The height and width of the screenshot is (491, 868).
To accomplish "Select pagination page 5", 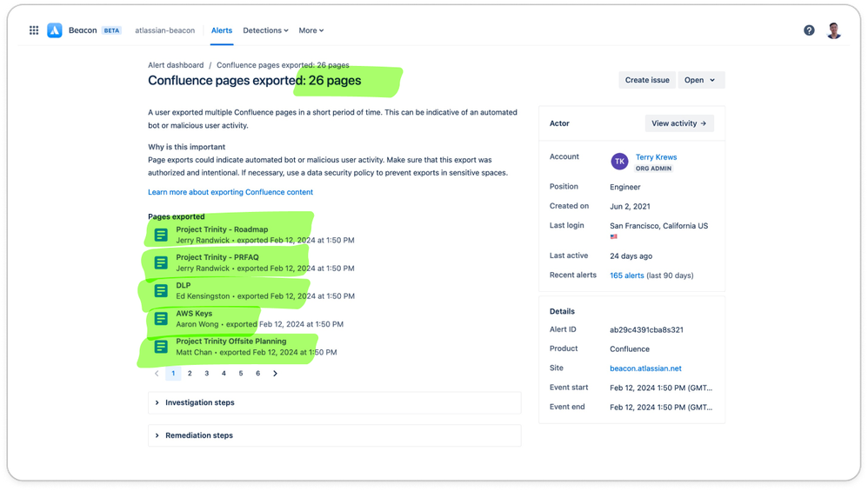I will (x=241, y=374).
